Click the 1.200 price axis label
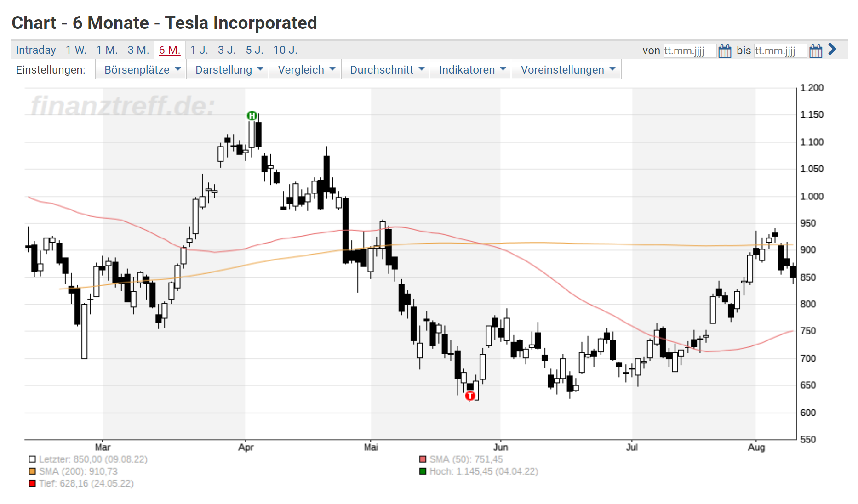The width and height of the screenshot is (858, 504). [x=812, y=88]
